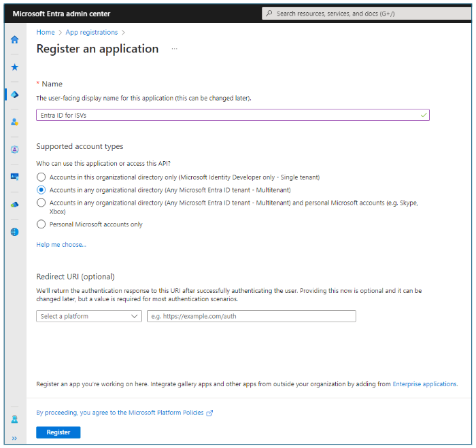Click the redirect URI input field
476x448 pixels.
tap(251, 316)
